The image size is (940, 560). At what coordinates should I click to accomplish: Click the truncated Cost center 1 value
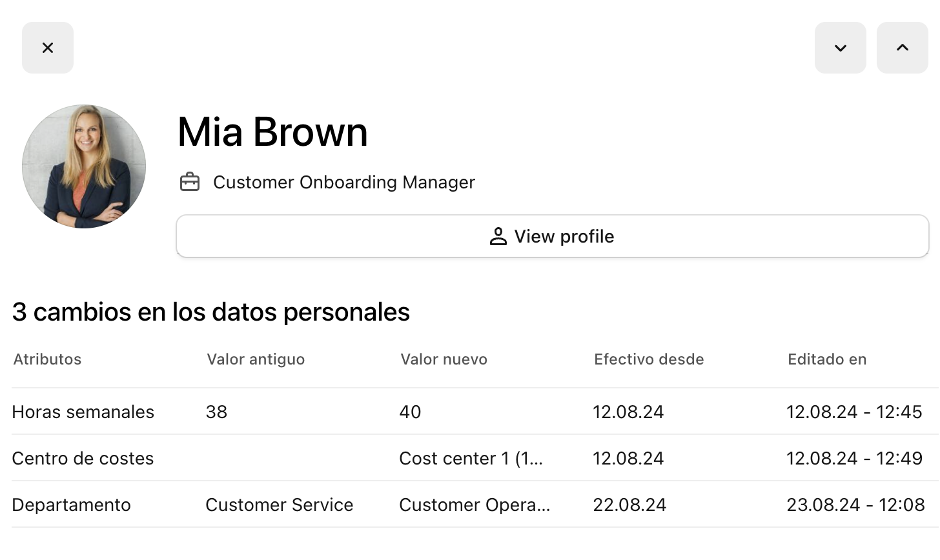click(x=471, y=458)
